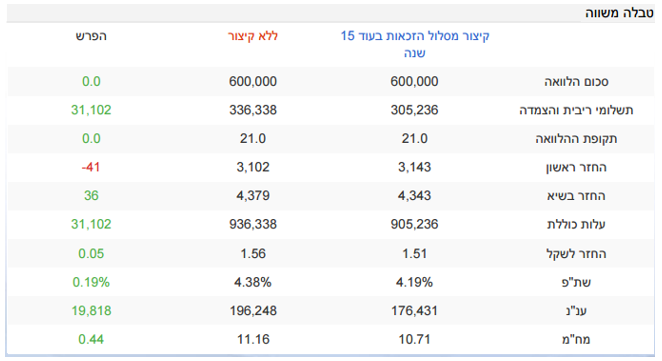Viewport: 662px width, 361px height.
Task: Click the 936,338 total cost value
Action: coord(253,224)
